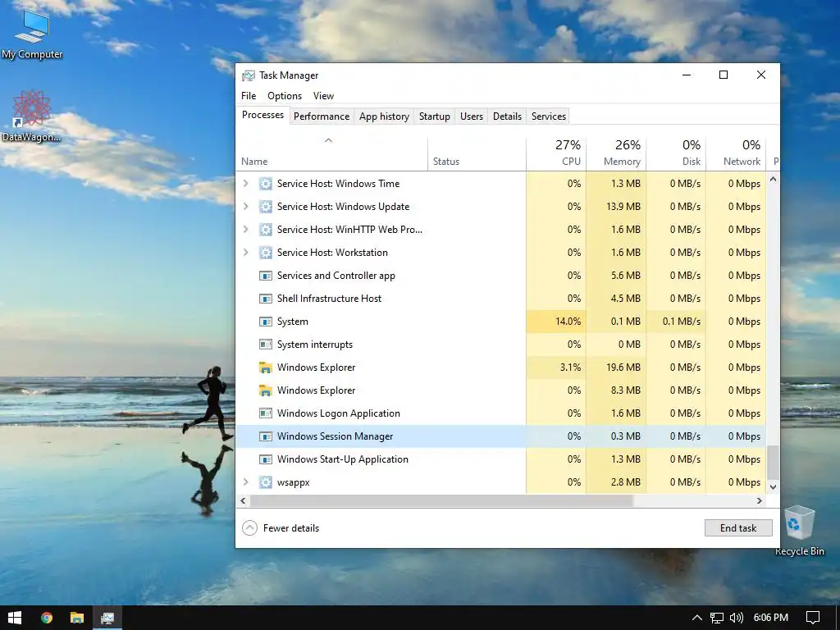Open the network tray icon
840x630 pixels.
pyautogui.click(x=716, y=618)
